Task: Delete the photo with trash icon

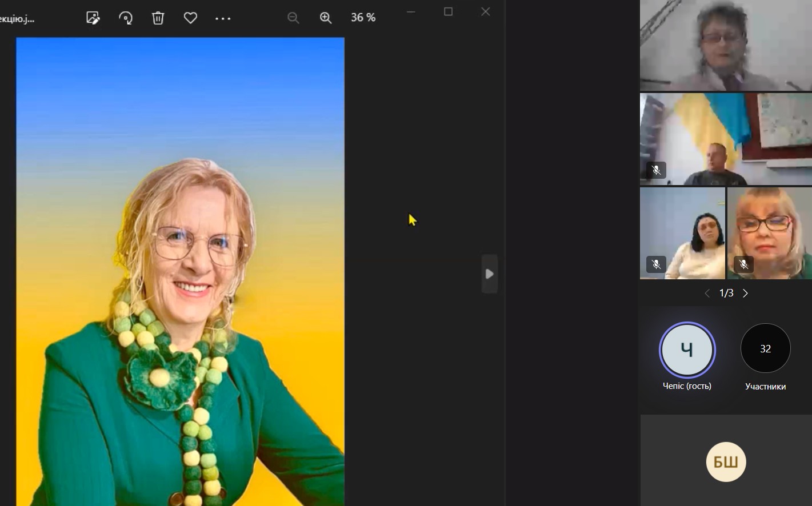Action: pos(158,18)
